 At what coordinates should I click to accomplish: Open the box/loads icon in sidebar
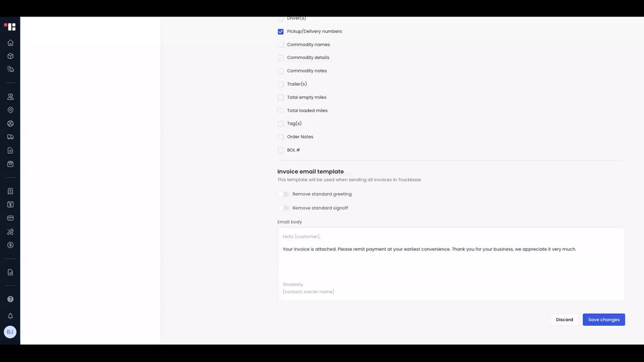click(10, 56)
